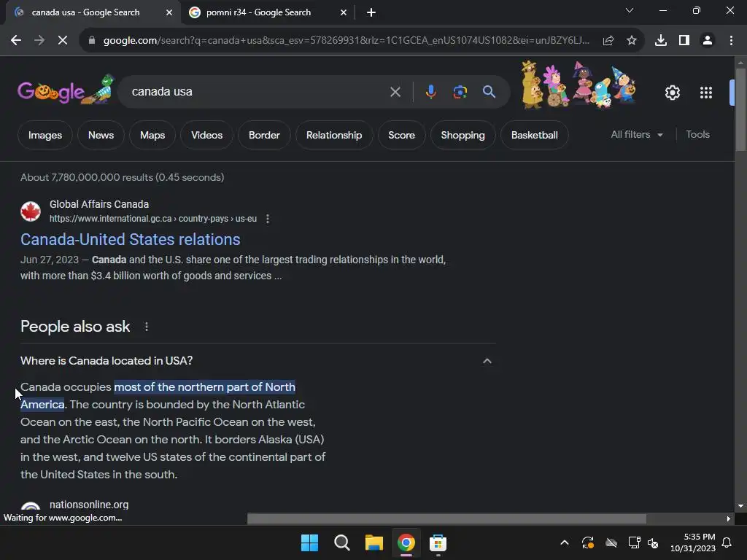
Task: Click the Global Affairs Canada site name
Action: (99, 204)
